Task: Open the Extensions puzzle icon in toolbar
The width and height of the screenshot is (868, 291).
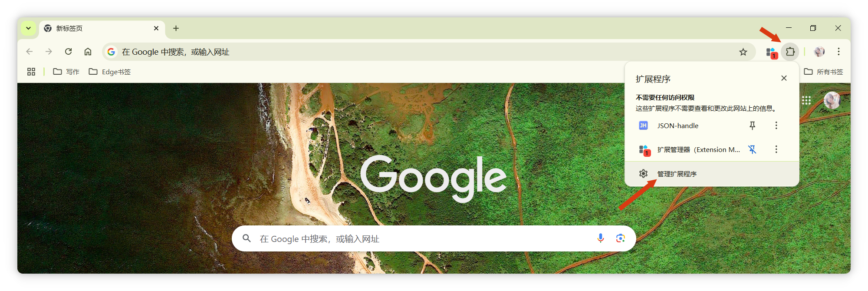Action: (x=790, y=52)
